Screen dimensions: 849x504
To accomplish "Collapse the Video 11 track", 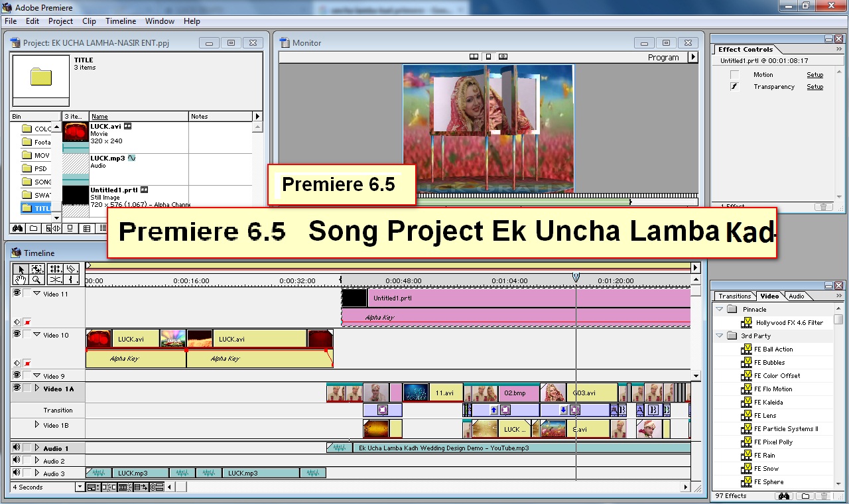I will pos(37,294).
